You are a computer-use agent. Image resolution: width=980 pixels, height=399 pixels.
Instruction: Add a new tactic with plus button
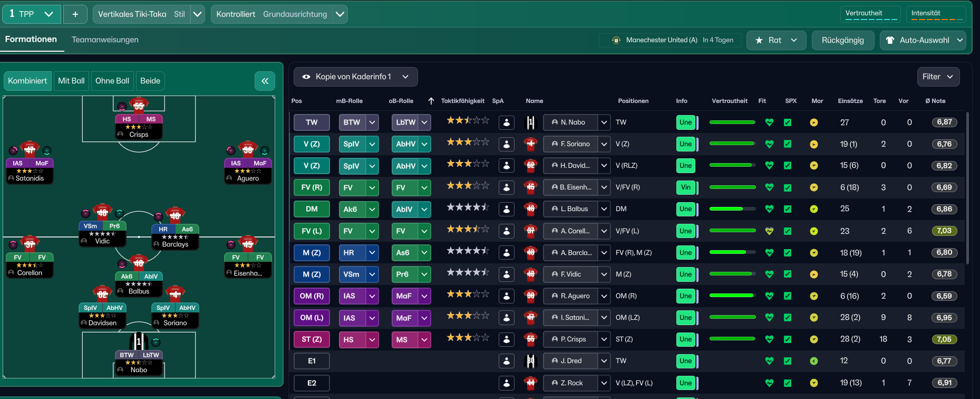pos(75,14)
